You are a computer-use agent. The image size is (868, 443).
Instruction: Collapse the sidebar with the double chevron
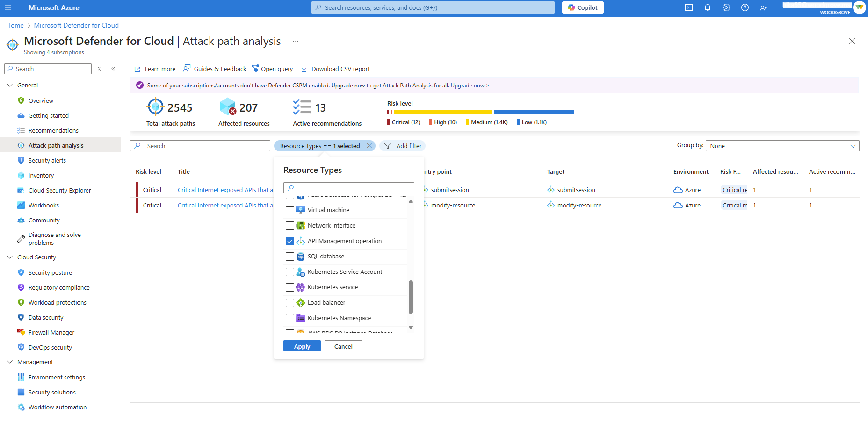click(113, 69)
